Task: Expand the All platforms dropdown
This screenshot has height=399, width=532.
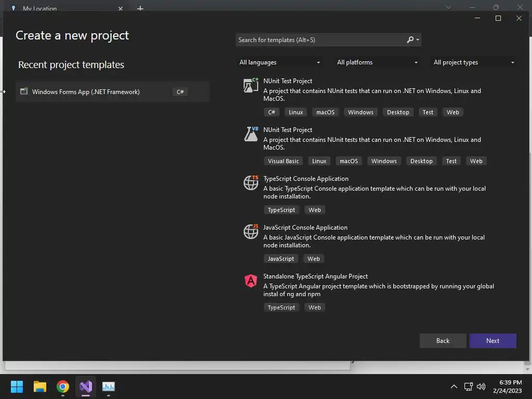Action: click(377, 62)
